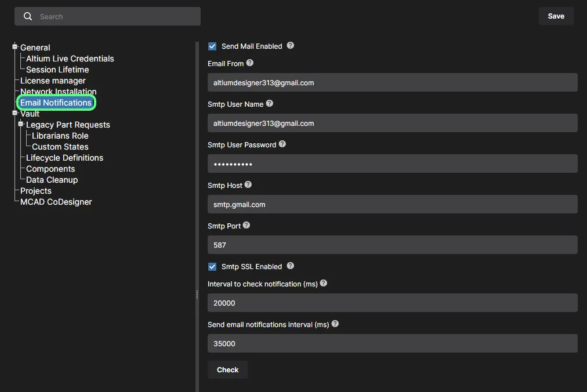Click help icon beside Send Mail Enabled
The image size is (587, 392).
291,46
